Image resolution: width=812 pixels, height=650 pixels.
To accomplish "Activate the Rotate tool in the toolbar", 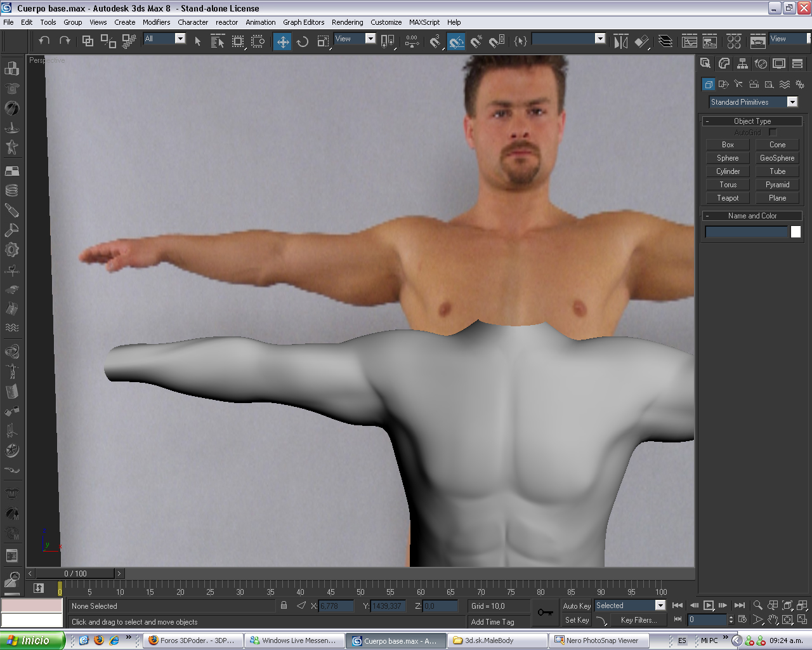I will 303,42.
